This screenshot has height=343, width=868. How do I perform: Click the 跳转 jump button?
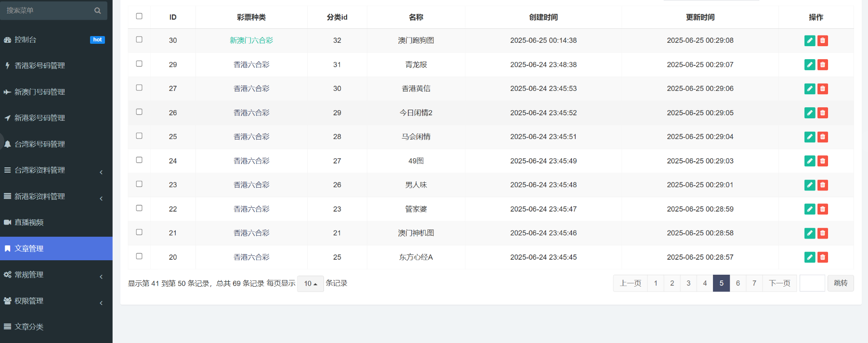[841, 283]
